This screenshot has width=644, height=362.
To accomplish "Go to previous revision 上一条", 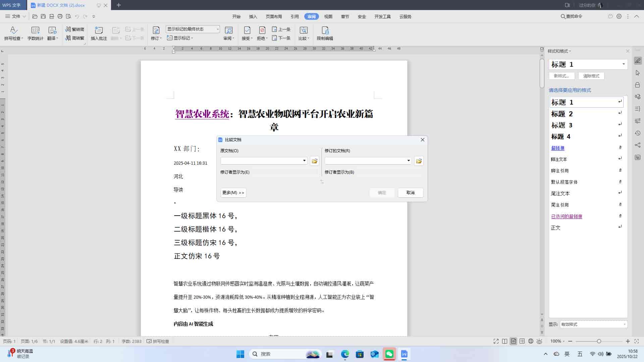I will tap(281, 29).
